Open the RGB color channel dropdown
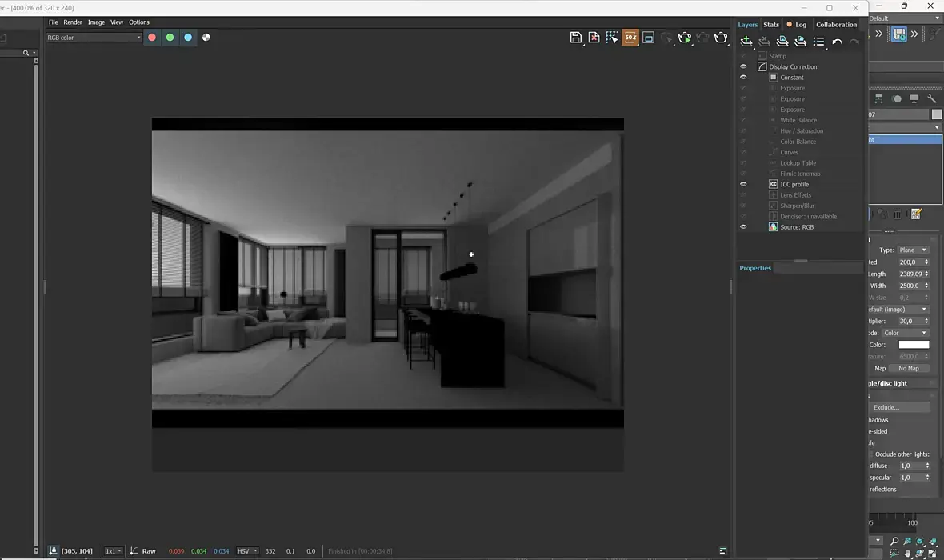 tap(94, 38)
